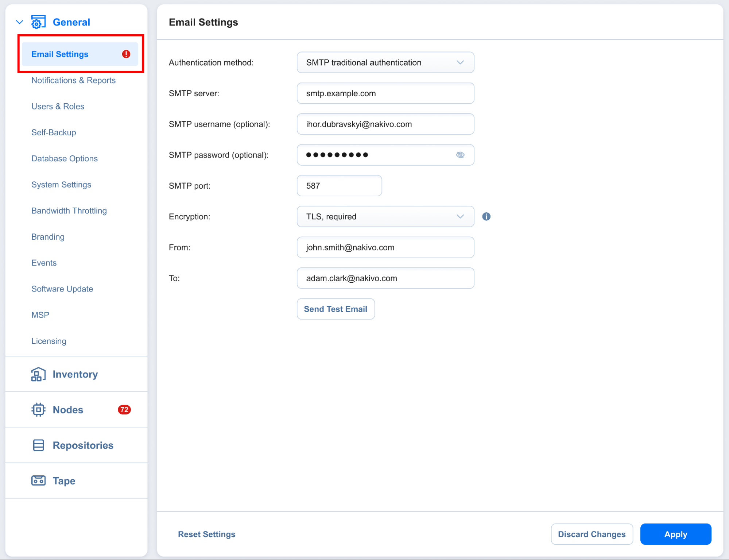This screenshot has width=729, height=560.
Task: Click the red alert icon on Email Settings
Action: [x=126, y=54]
